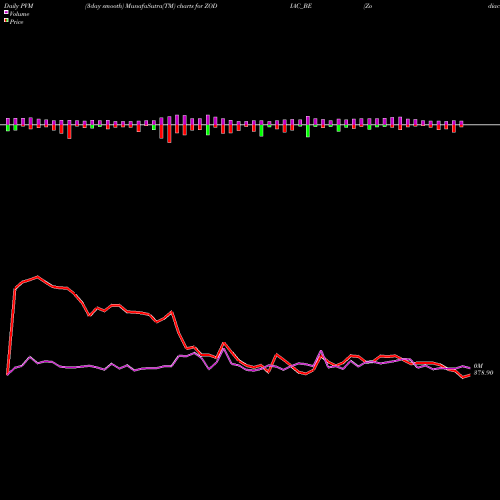Click the '(3day smooth) MunafaSutra(TM) charts for ZOD' text
This screenshot has width=500, height=500.
point(151,6)
